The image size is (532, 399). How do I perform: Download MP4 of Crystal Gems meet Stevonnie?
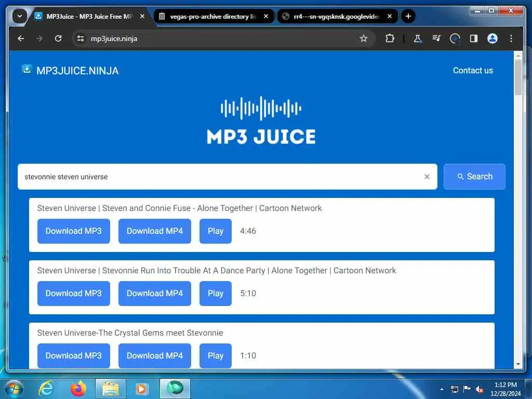155,355
